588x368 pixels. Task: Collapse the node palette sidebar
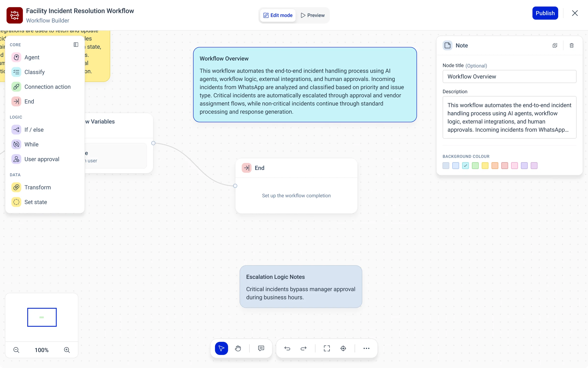pos(76,45)
